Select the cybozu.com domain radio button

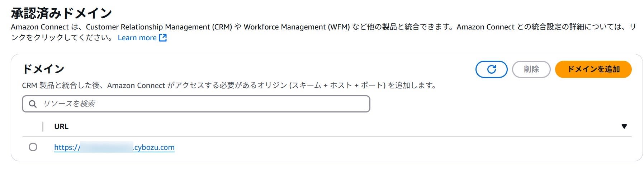[x=33, y=147]
